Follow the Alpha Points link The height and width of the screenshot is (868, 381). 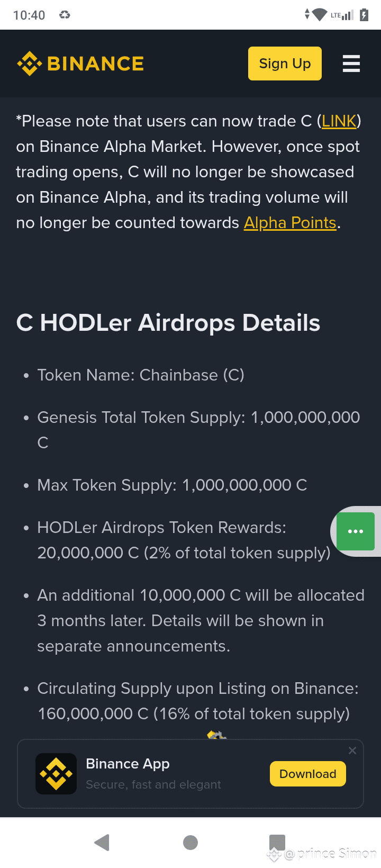coord(290,223)
